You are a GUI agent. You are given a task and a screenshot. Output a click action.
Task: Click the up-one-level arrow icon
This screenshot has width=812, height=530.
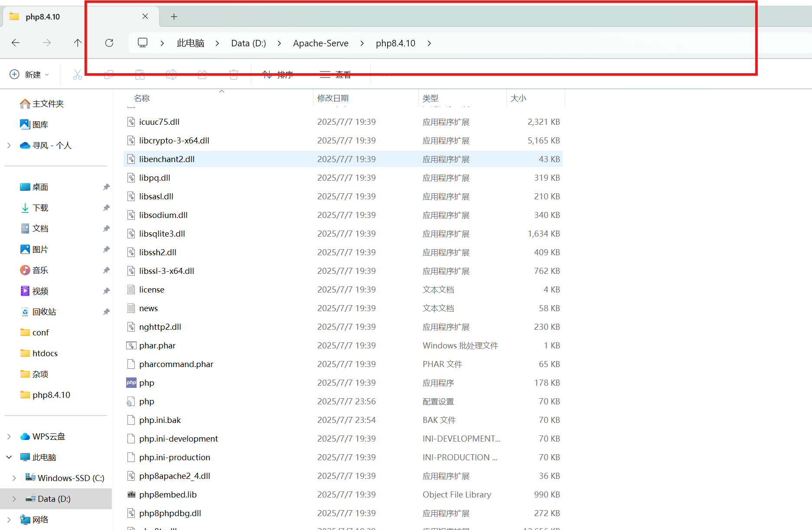click(x=78, y=43)
